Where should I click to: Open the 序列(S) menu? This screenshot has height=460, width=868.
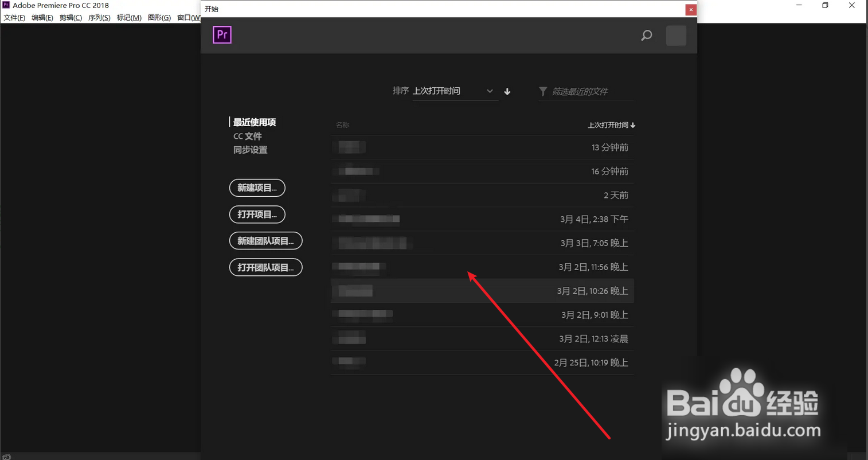pos(99,18)
